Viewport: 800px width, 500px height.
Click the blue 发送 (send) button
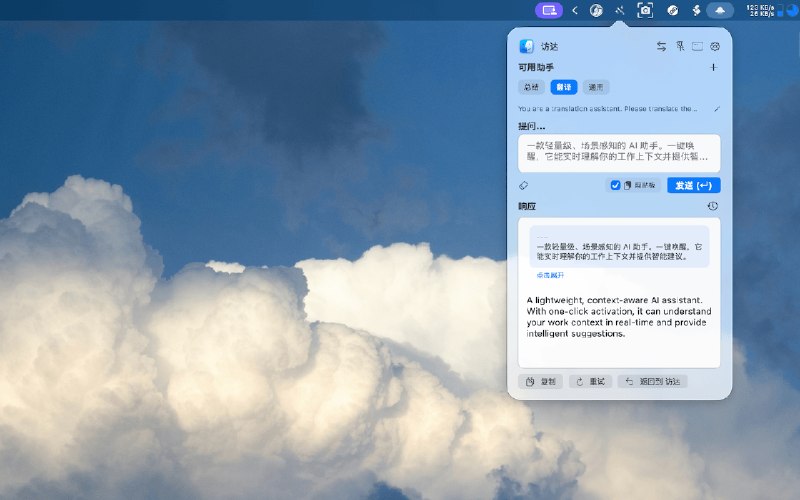tap(693, 185)
